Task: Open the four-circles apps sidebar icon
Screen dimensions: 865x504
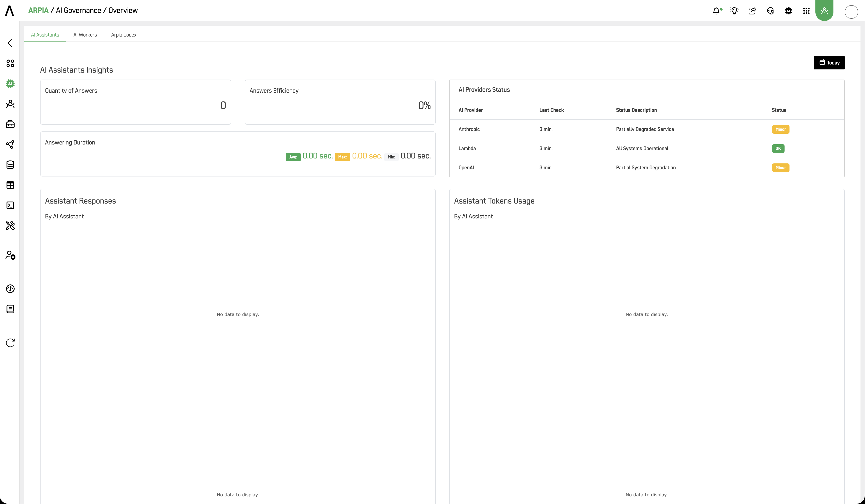Action: [10, 63]
